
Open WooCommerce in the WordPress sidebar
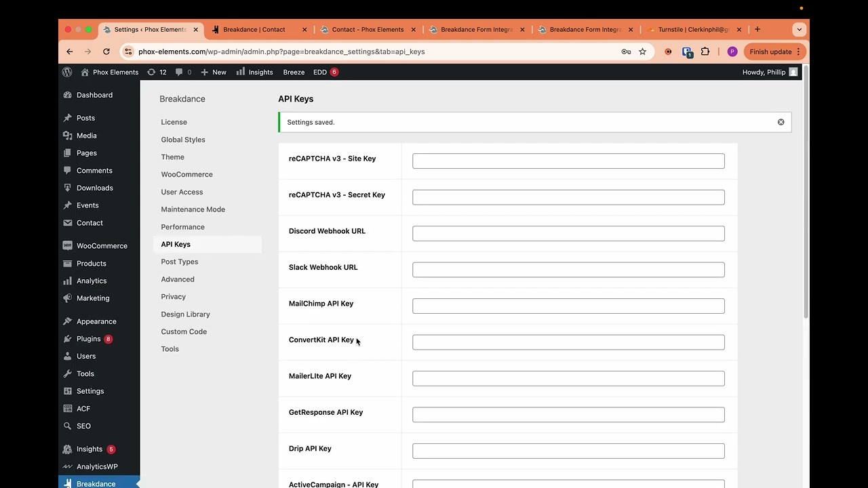click(x=102, y=245)
